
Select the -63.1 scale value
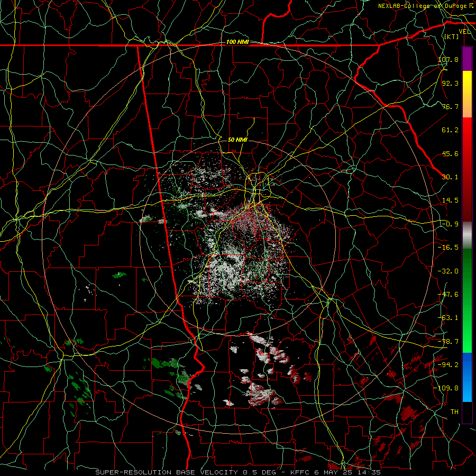448,318
